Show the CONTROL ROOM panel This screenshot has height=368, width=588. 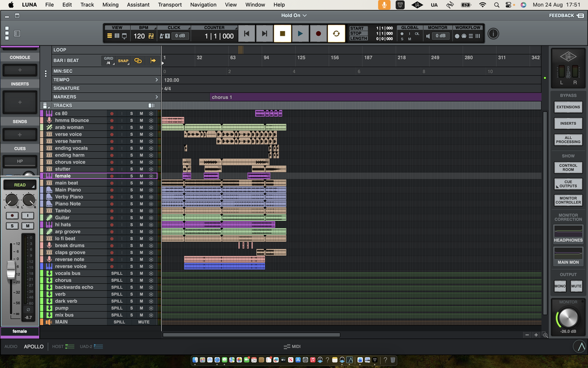568,167
